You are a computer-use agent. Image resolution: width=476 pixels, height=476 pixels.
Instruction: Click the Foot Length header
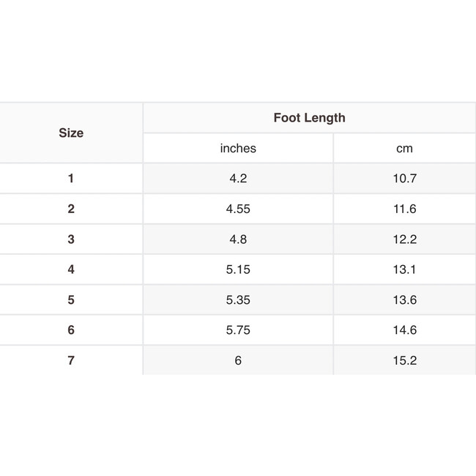pos(309,118)
